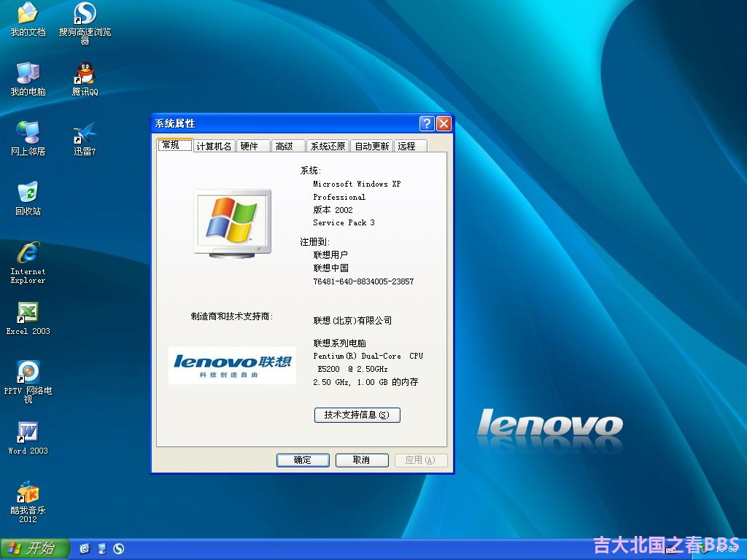Click the 应用(A) button
Image resolution: width=747 pixels, height=560 pixels.
click(x=421, y=460)
